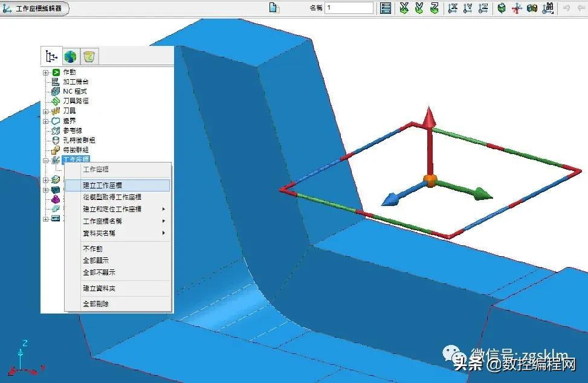Collapse the 工作座標 tree node

point(45,161)
